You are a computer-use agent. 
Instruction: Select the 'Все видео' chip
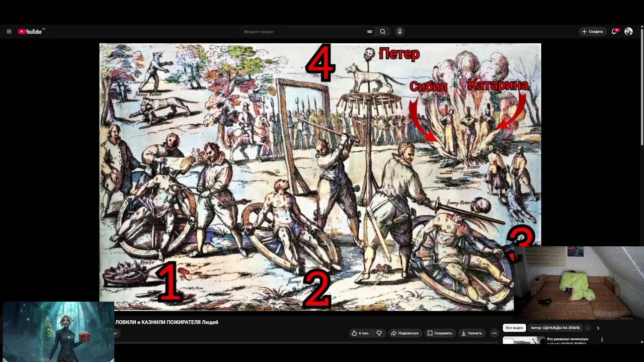click(x=514, y=328)
